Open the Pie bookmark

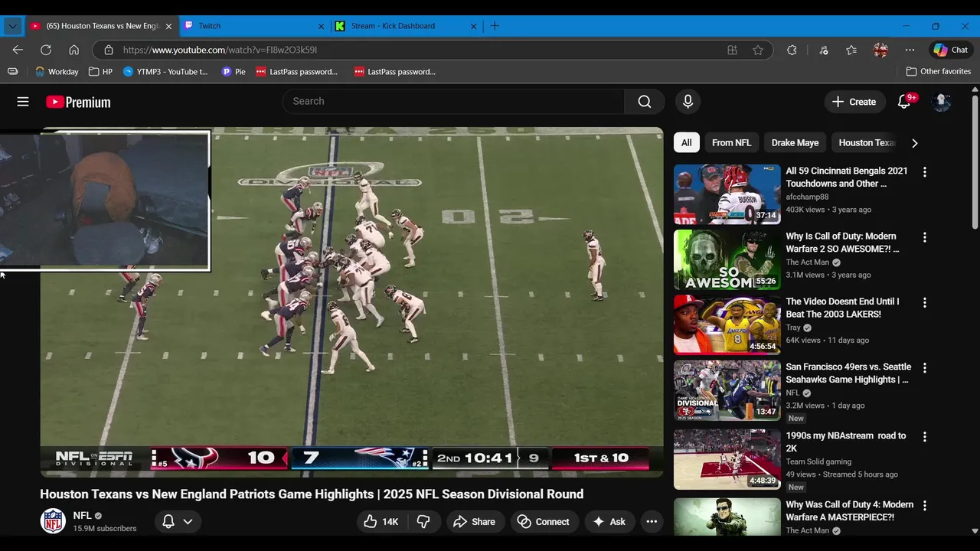click(x=234, y=71)
